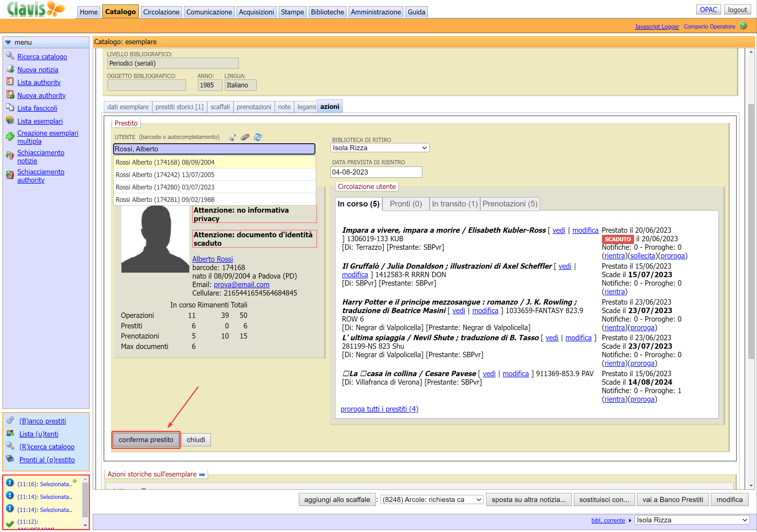Click the main panel vertical scrollbar

point(751,231)
